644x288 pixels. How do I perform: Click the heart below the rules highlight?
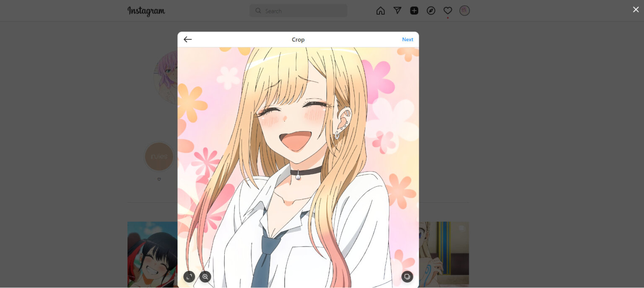(159, 179)
